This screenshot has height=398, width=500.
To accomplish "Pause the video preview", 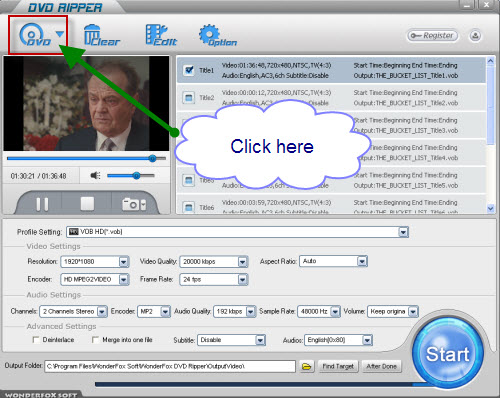I will (x=42, y=204).
